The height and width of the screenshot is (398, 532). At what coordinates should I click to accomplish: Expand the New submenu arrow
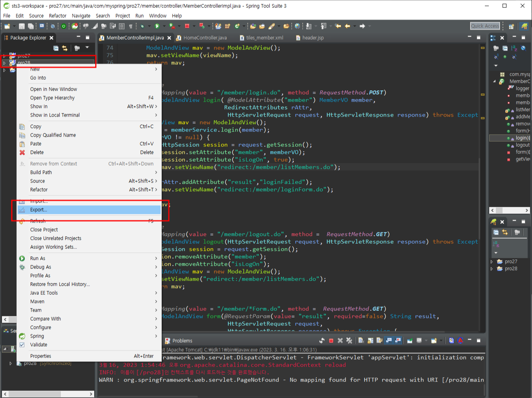coord(156,69)
